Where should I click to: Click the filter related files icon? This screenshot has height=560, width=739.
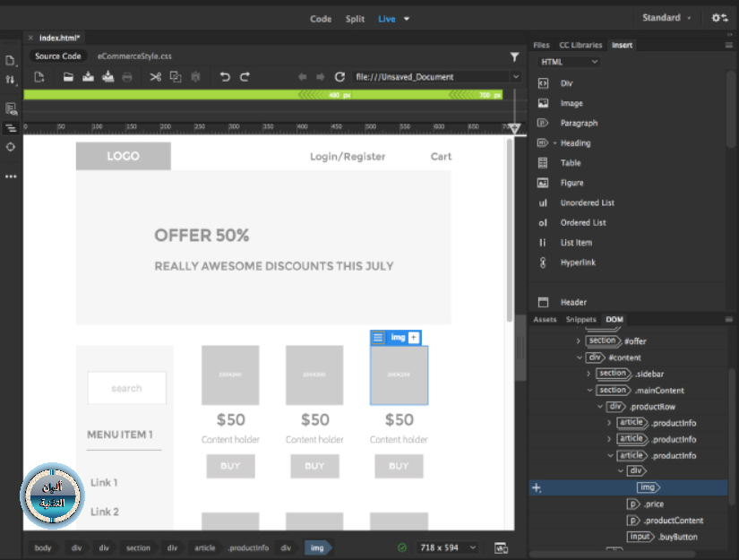click(514, 57)
